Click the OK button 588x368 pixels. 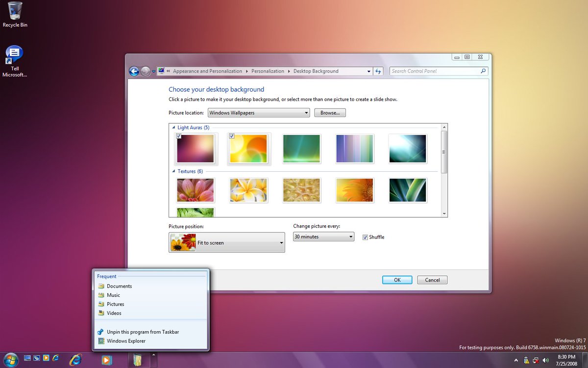pyautogui.click(x=397, y=280)
